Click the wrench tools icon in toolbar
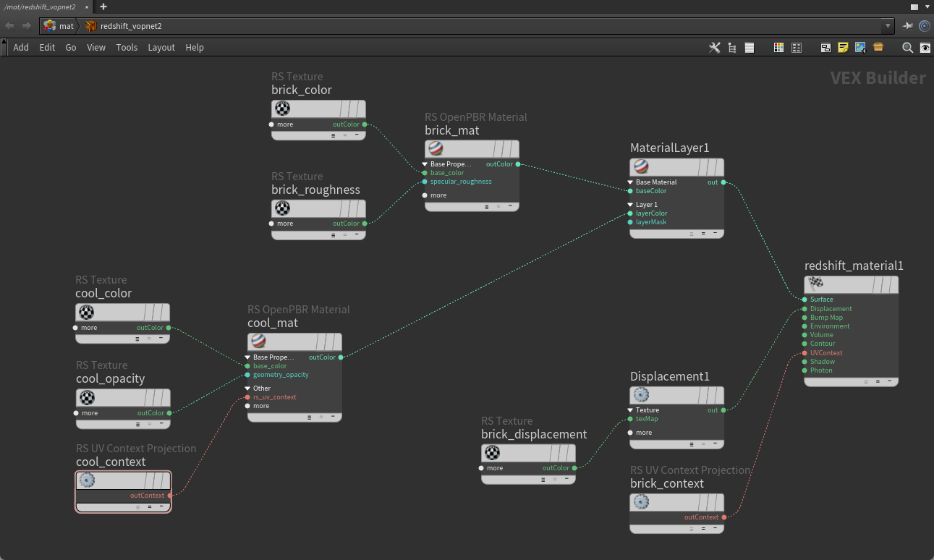The height and width of the screenshot is (560, 934). coord(714,48)
